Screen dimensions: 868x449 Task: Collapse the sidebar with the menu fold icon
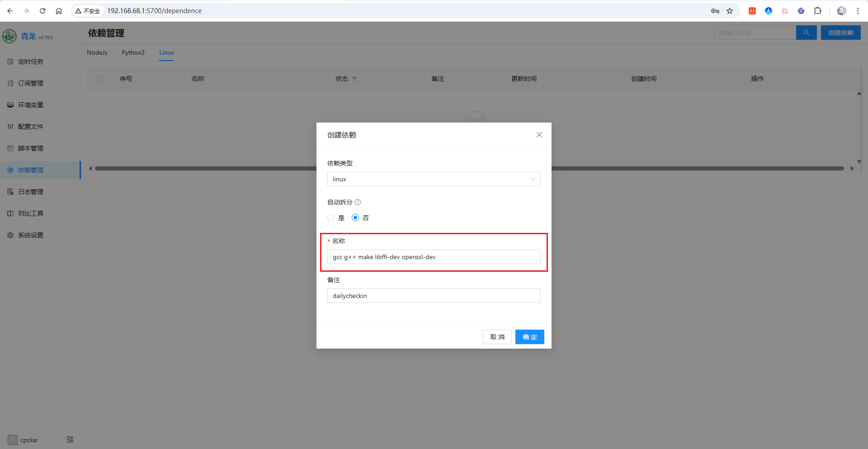click(70, 440)
